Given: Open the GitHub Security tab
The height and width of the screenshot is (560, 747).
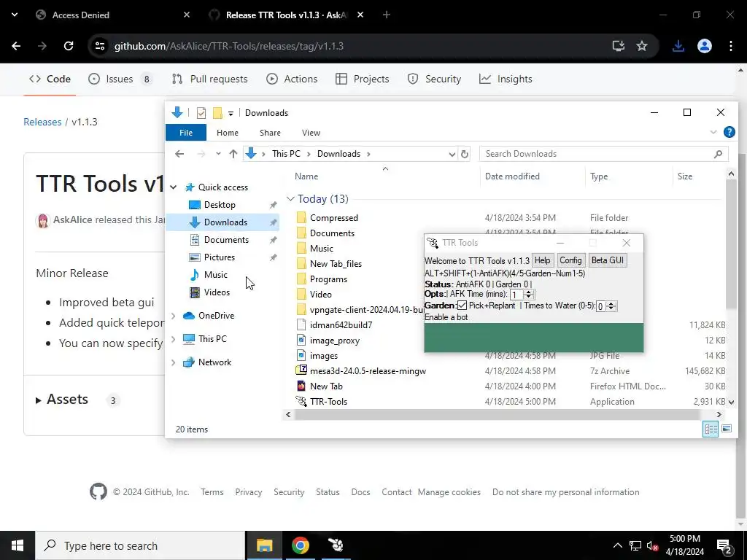Looking at the screenshot, I should click(435, 79).
